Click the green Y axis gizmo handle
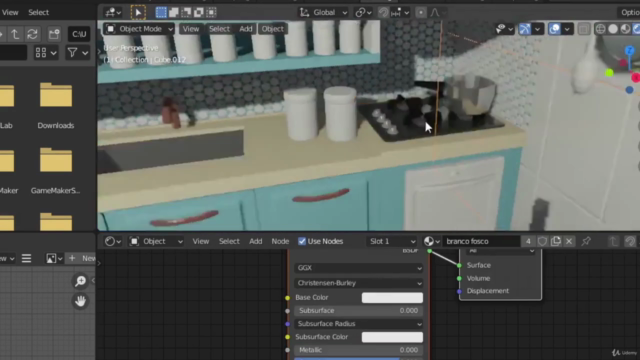640x360 pixels. pyautogui.click(x=609, y=73)
